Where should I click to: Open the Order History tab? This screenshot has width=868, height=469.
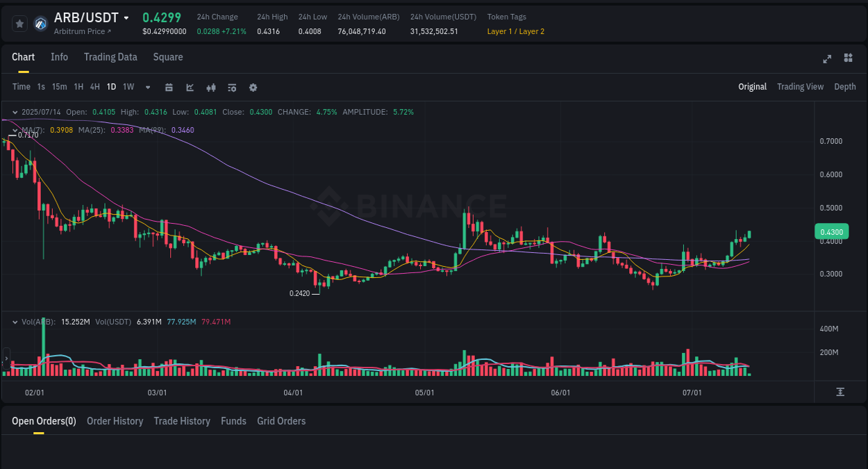115,421
